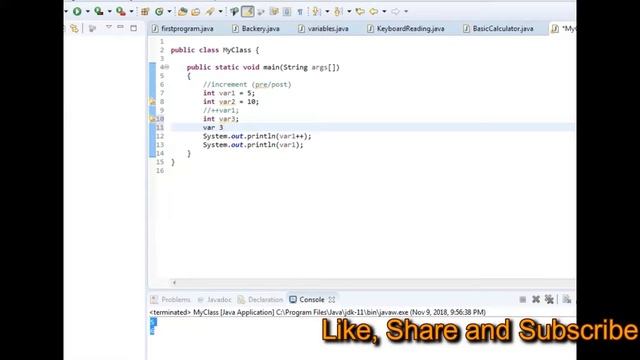The width and height of the screenshot is (640, 360).
Task: Place the cursor on line 'var 3'
Action: click(x=213, y=127)
